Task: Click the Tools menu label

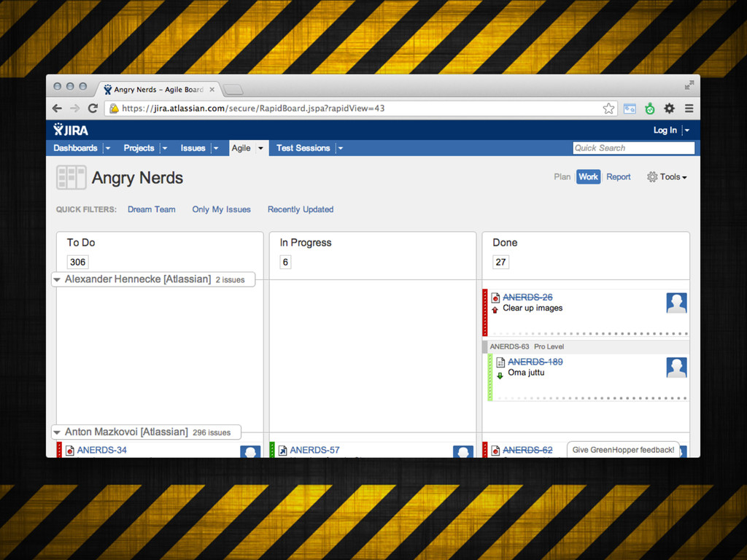Action: tap(670, 176)
